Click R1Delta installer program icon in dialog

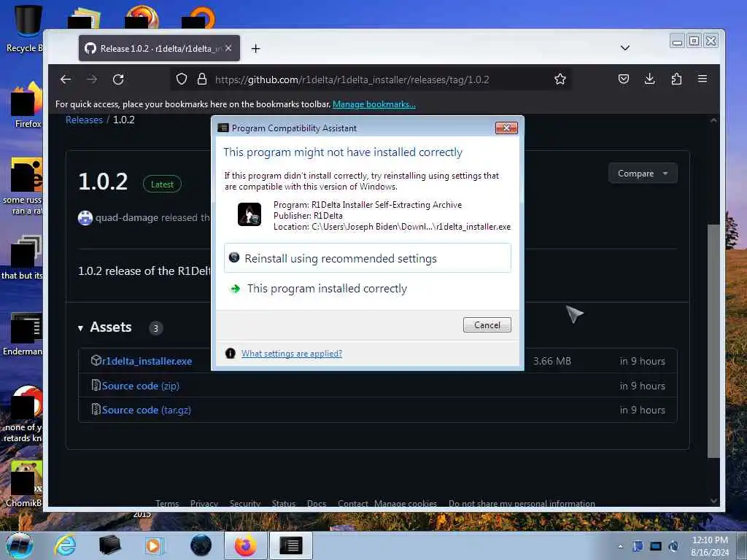(x=249, y=214)
